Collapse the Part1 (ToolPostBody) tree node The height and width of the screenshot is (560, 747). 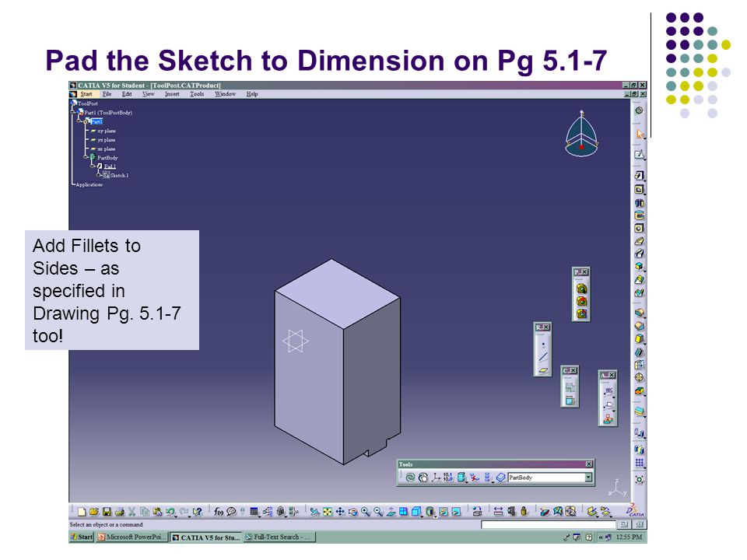tap(73, 113)
